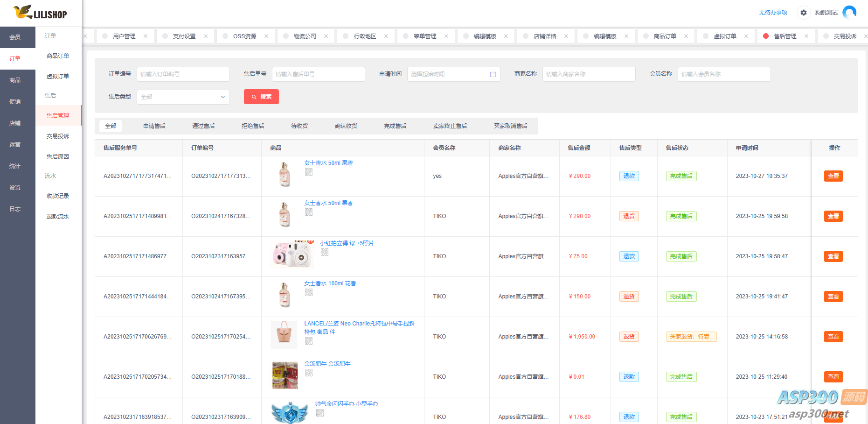Filter by 确认收货 status tab
This screenshot has width=868, height=424.
[346, 126]
